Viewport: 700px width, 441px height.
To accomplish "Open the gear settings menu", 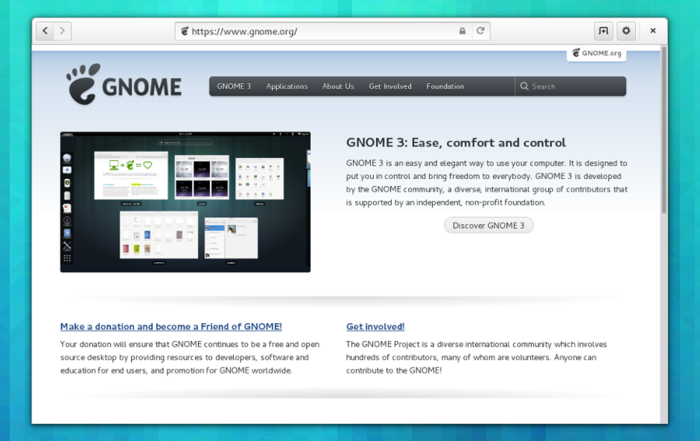I will pyautogui.click(x=626, y=31).
